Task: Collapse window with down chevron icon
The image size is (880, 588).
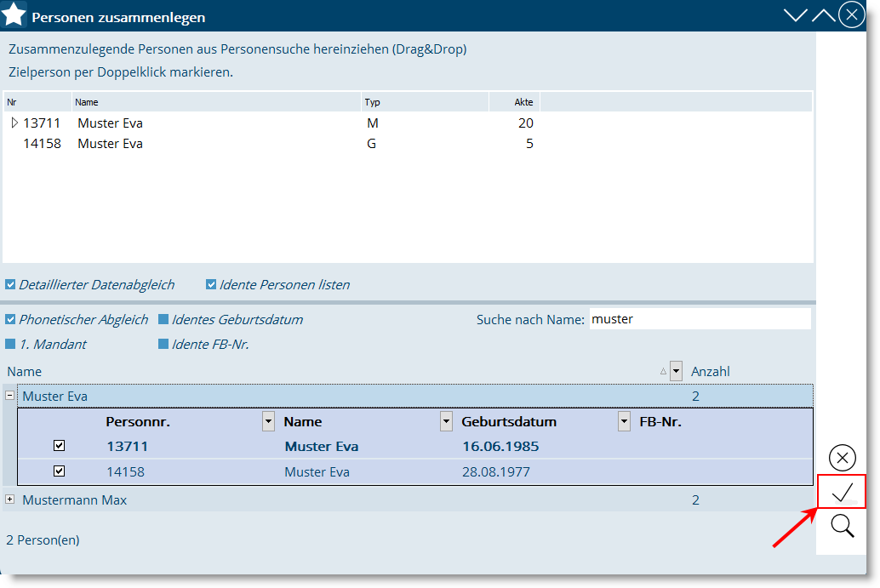Action: tap(795, 15)
